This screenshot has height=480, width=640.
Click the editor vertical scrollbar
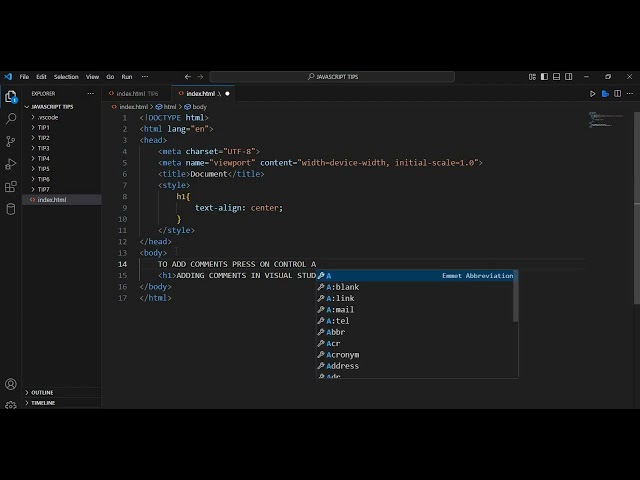(x=637, y=208)
